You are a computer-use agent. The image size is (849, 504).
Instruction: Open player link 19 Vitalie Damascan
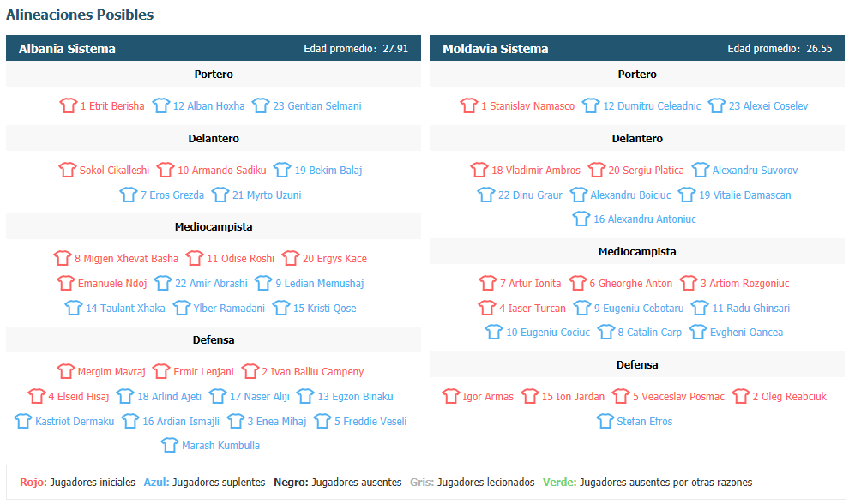tap(744, 195)
